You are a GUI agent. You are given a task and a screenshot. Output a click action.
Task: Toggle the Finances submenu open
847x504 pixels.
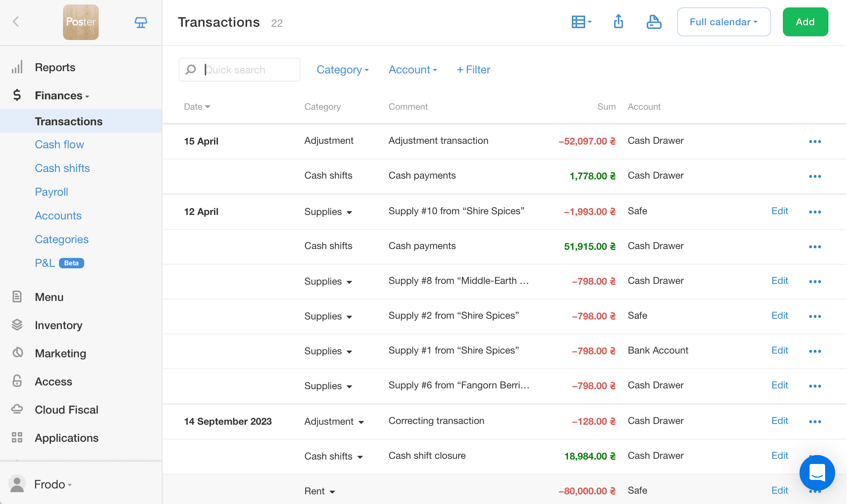point(62,95)
